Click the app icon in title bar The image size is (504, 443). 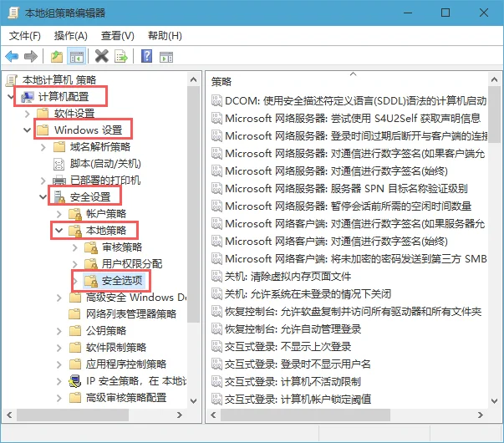point(14,13)
